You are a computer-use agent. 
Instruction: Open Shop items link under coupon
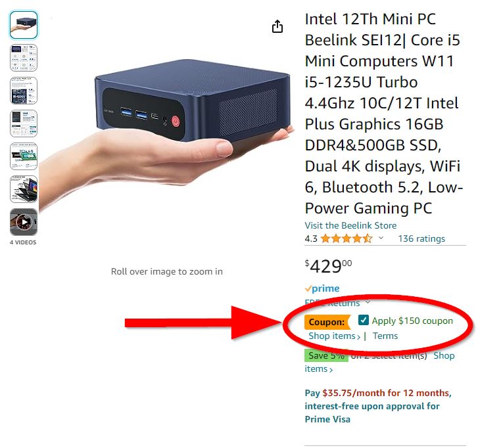click(x=334, y=336)
